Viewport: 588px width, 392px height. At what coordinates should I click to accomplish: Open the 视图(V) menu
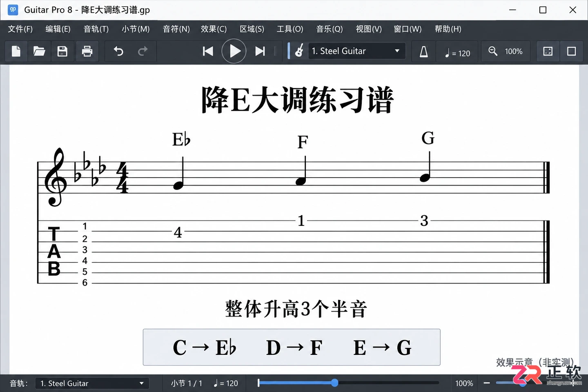tap(369, 29)
